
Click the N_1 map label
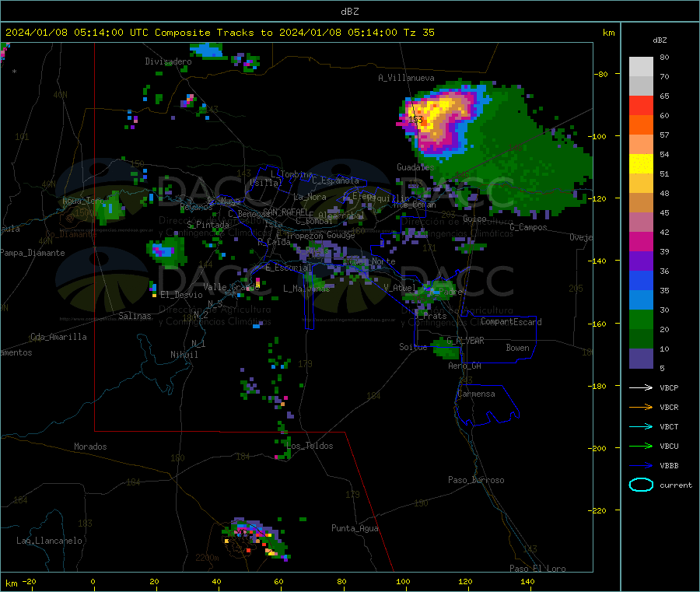click(198, 343)
